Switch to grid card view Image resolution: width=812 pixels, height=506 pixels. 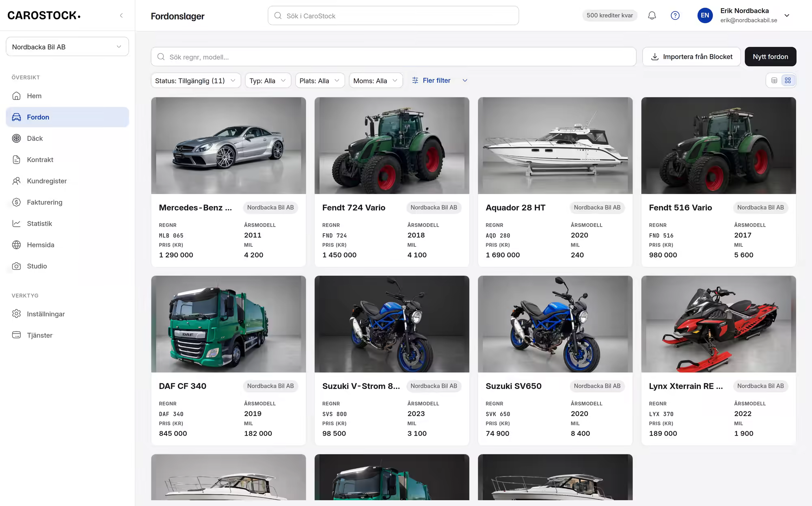788,80
